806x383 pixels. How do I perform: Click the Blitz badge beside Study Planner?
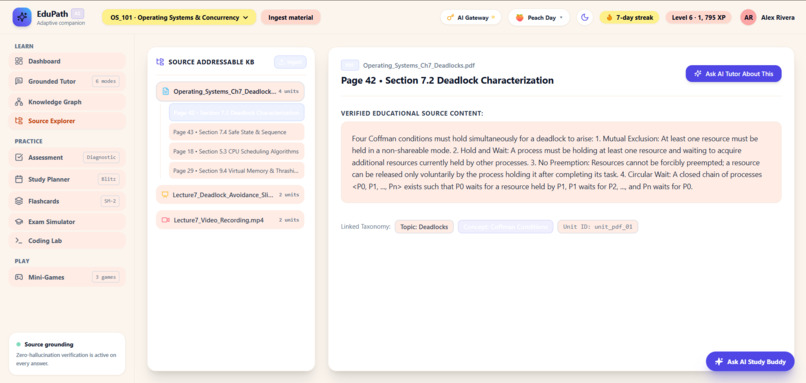(108, 179)
